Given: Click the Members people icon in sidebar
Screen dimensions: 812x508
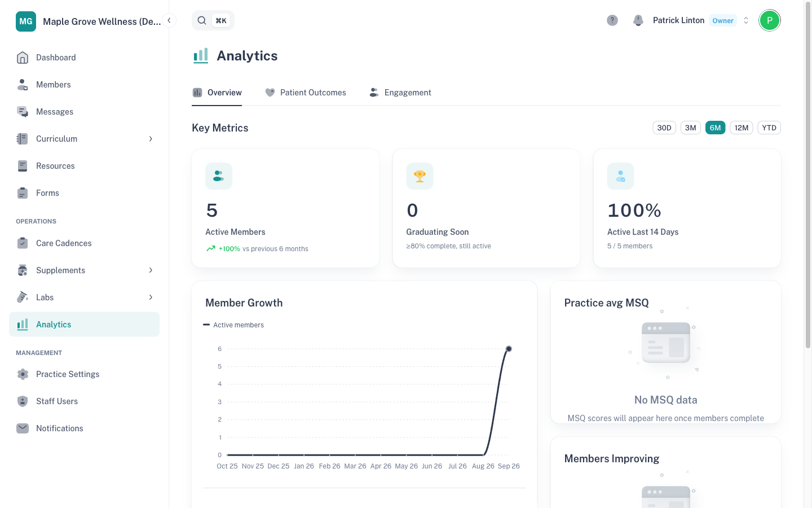Looking at the screenshot, I should (23, 85).
